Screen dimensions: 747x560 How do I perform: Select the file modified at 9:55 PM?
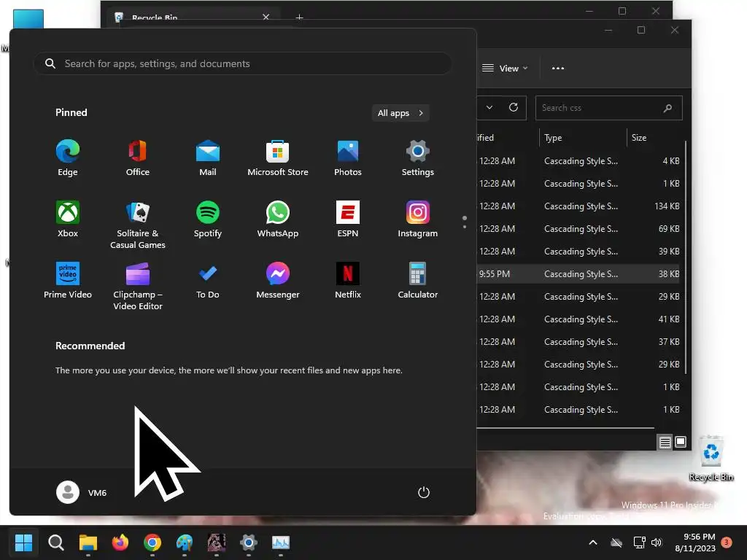578,274
